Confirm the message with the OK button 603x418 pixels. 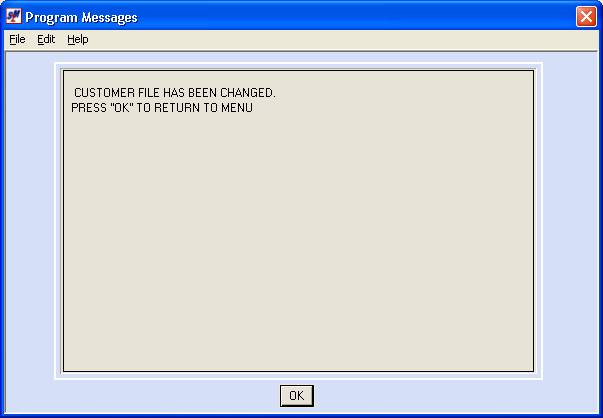pyautogui.click(x=297, y=396)
